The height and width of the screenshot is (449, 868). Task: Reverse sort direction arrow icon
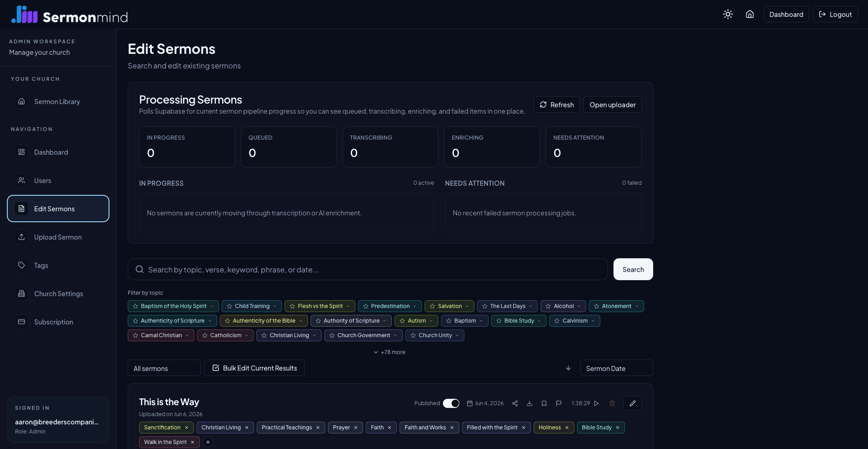[x=568, y=368]
